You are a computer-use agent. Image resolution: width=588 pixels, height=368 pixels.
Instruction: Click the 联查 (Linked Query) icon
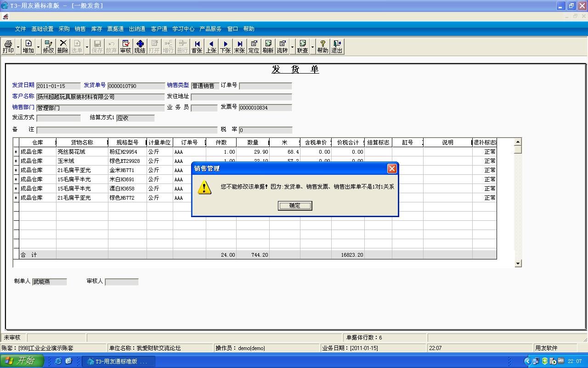302,46
